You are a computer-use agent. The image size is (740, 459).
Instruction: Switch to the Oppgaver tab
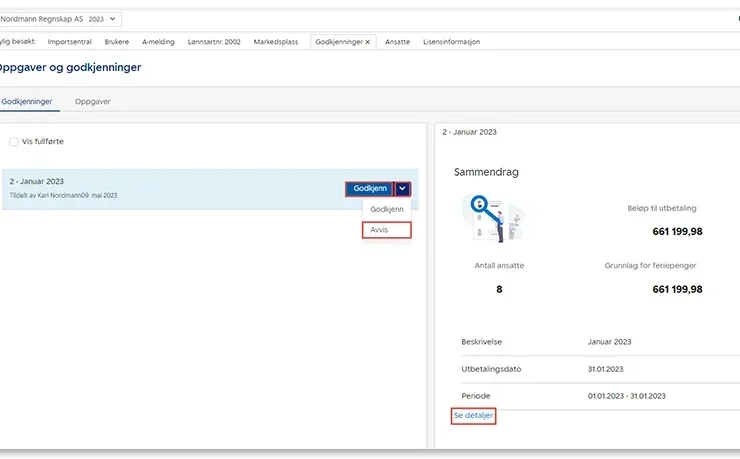[93, 102]
